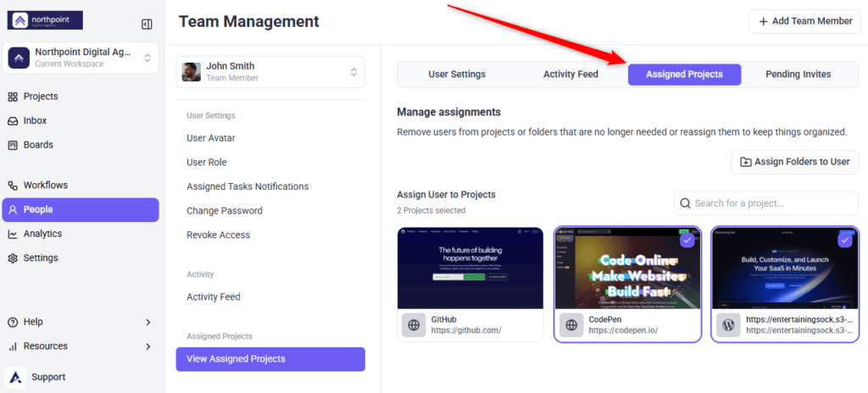The width and height of the screenshot is (868, 393).
Task: Click View Assigned Projects button
Action: coord(270,359)
